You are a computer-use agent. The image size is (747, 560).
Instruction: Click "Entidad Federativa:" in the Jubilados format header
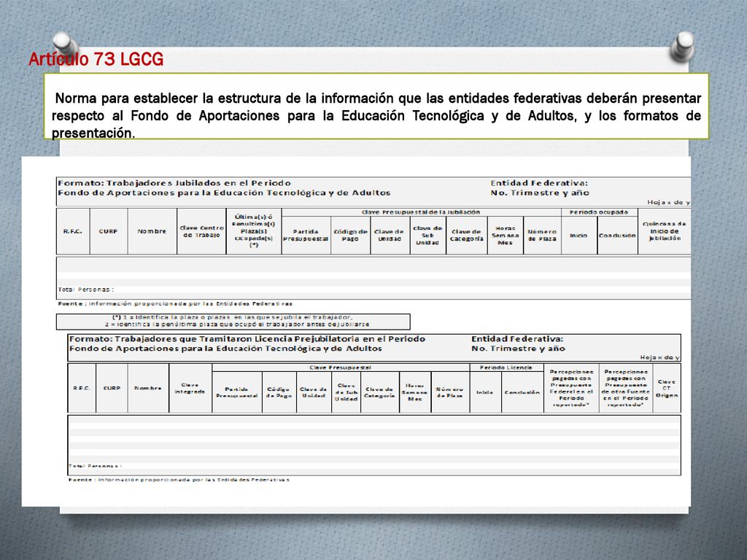539,183
